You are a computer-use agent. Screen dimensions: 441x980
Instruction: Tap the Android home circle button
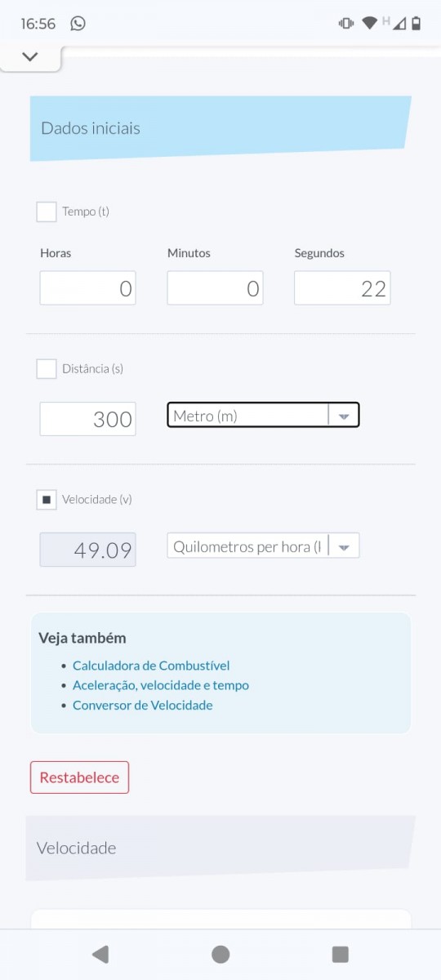pyautogui.click(x=220, y=954)
